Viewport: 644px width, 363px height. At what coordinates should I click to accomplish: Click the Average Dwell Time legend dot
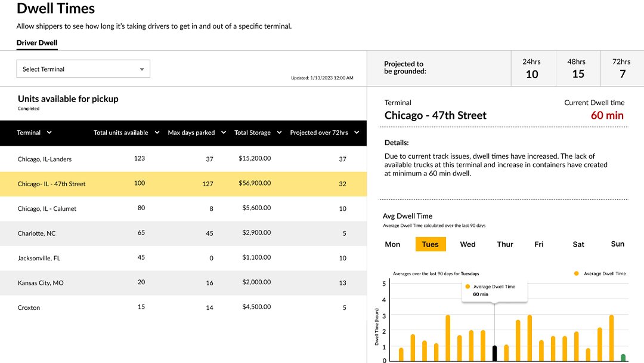(577, 273)
